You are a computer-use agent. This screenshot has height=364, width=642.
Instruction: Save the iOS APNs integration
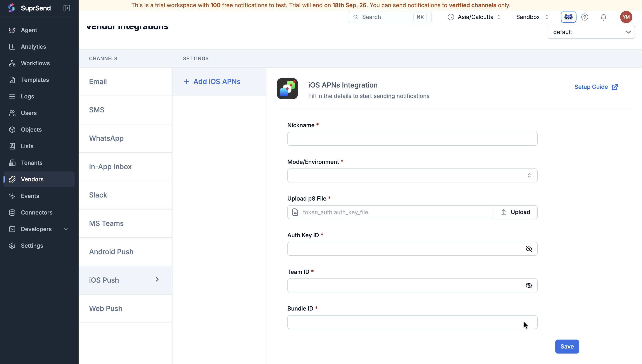pyautogui.click(x=567, y=347)
